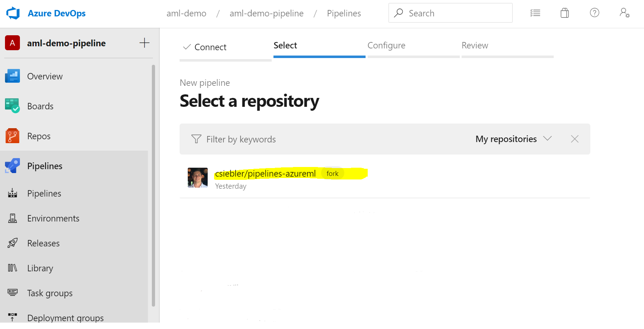Screen dimensions: 644x329
Task: Open the work items list icon
Action: click(x=535, y=13)
